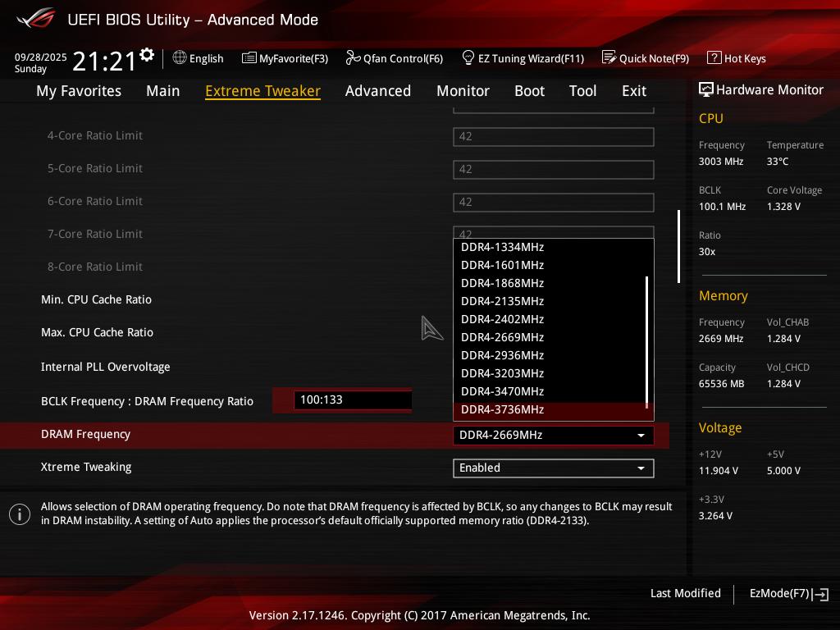The height and width of the screenshot is (630, 840).
Task: Click the EZ Tuning Wizard bulb icon
Action: (x=468, y=57)
